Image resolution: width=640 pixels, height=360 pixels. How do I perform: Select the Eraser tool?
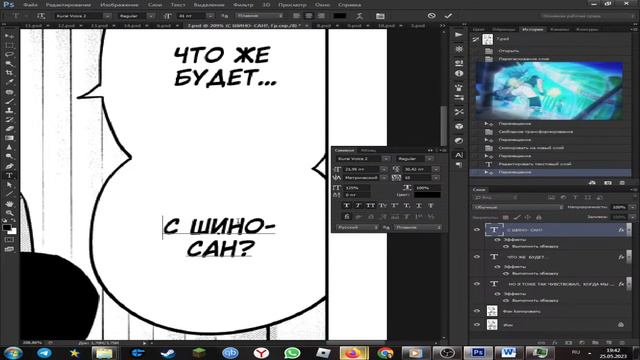pos(9,129)
